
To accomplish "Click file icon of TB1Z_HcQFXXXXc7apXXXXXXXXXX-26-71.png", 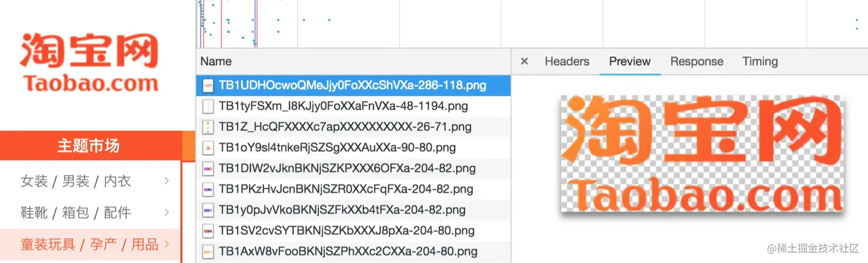I will click(208, 127).
